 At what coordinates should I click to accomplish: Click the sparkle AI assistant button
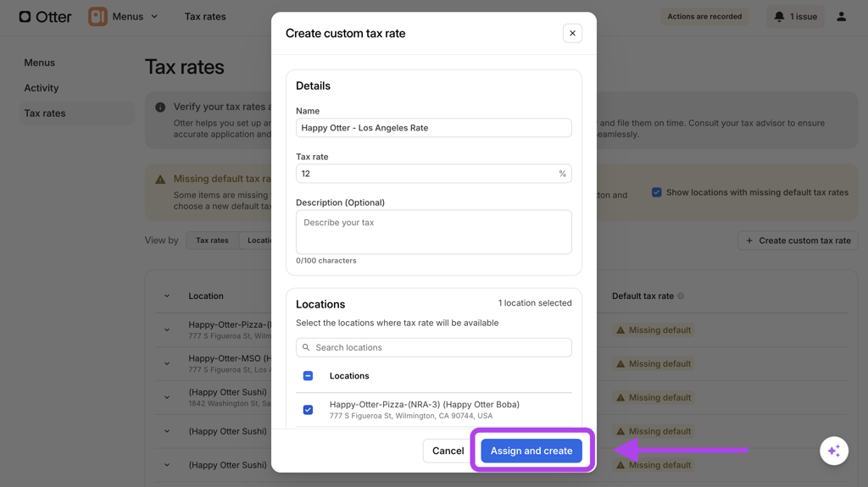[x=833, y=451]
